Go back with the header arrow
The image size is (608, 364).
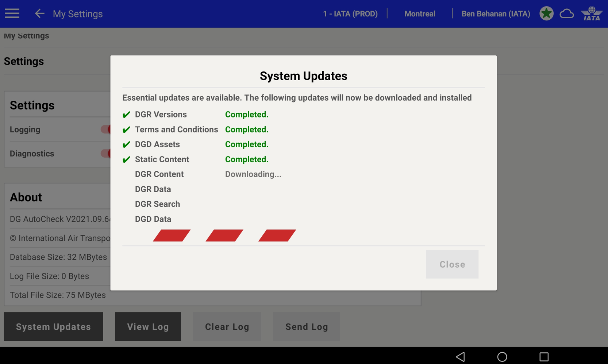point(39,14)
